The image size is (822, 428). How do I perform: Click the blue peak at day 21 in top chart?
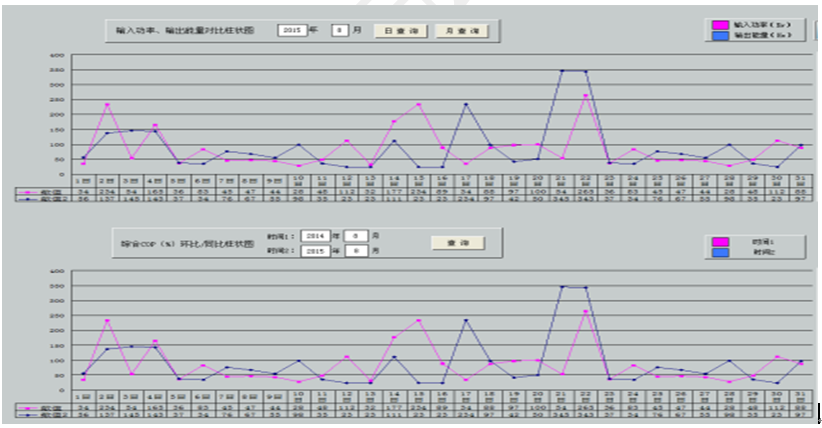click(562, 70)
